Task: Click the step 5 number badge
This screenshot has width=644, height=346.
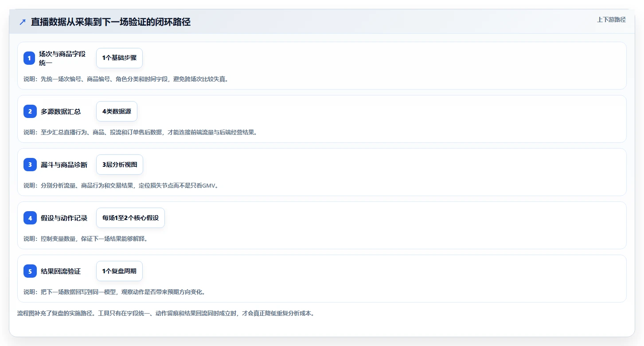Action: click(30, 271)
